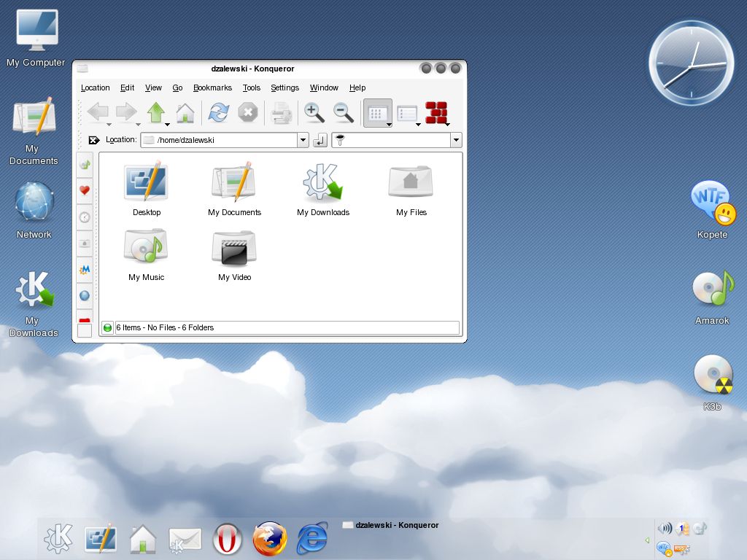Screen dimensions: 747x560
Task: Open the Location menu
Action: pos(96,87)
